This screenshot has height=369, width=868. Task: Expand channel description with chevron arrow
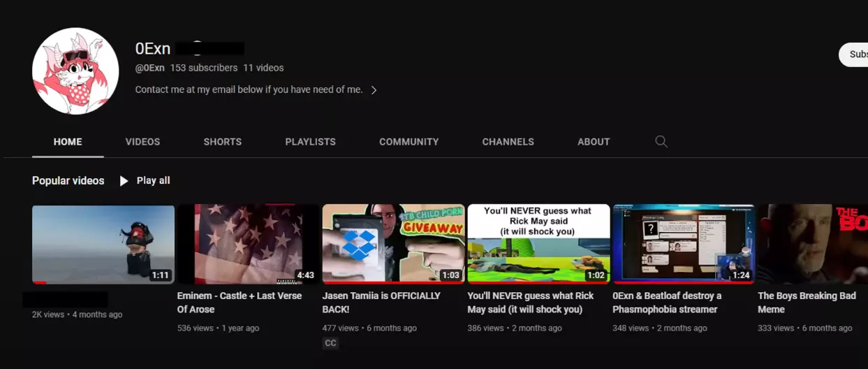[x=374, y=90]
